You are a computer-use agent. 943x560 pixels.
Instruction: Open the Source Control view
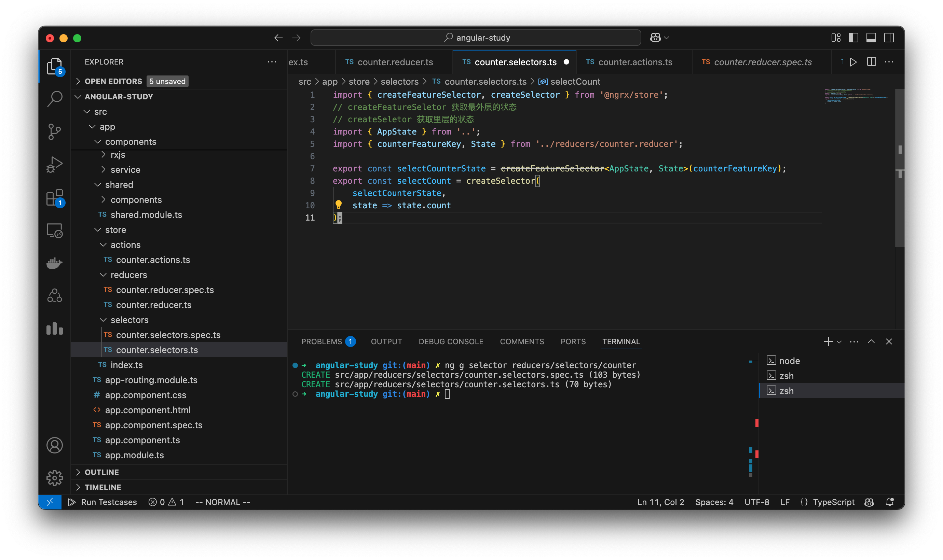point(55,131)
